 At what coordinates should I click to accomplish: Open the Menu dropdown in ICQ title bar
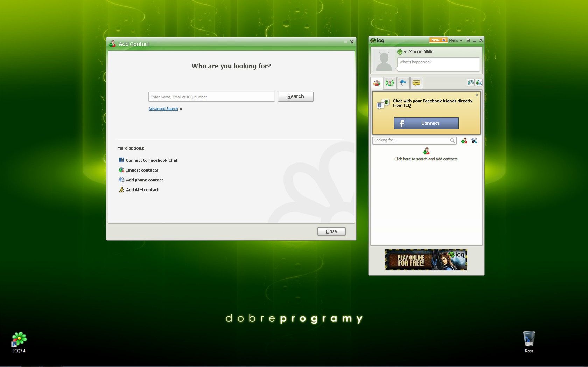tap(456, 40)
